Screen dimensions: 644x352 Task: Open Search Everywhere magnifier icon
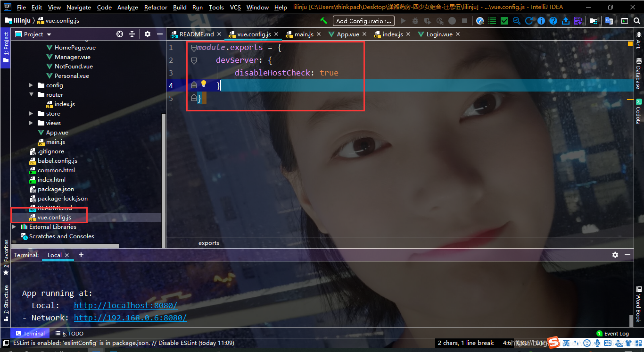(x=637, y=21)
